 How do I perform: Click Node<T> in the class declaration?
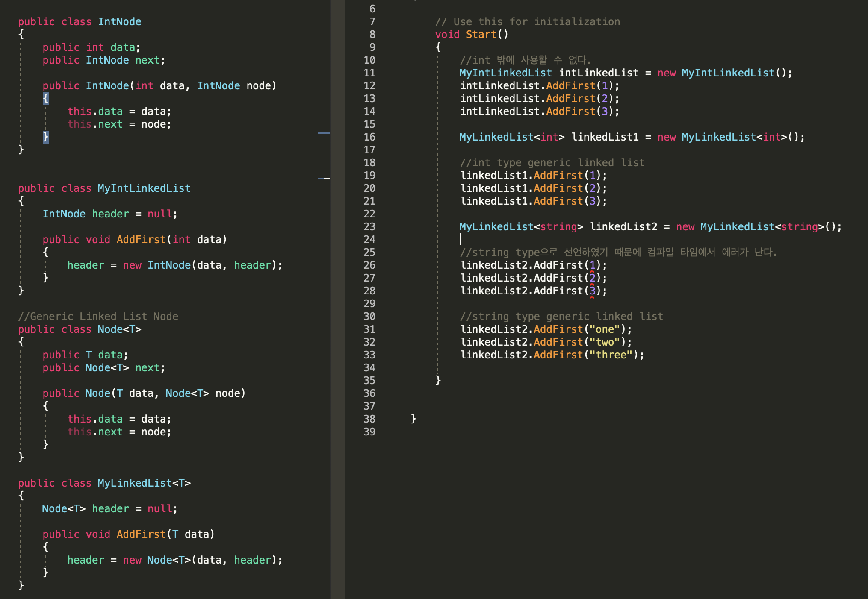(x=119, y=329)
